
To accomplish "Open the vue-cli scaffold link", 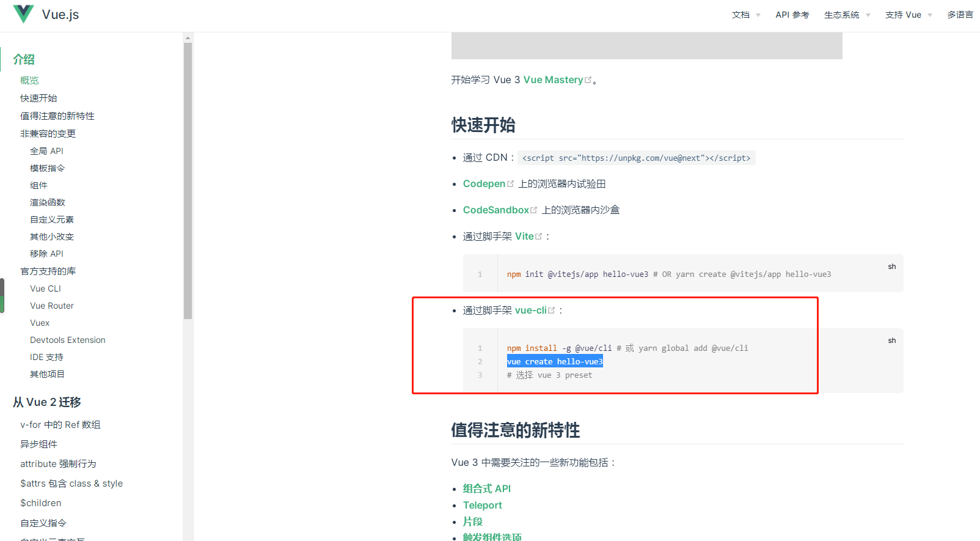I will (x=531, y=310).
